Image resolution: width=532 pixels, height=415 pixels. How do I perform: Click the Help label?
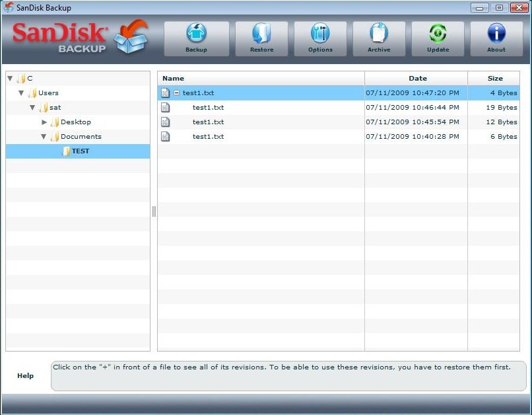pyautogui.click(x=26, y=375)
